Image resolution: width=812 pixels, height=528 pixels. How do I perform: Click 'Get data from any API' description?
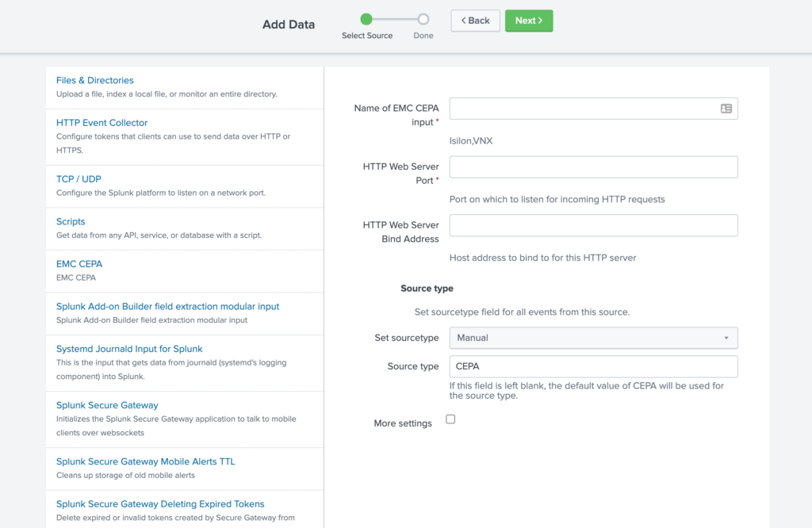coord(159,235)
